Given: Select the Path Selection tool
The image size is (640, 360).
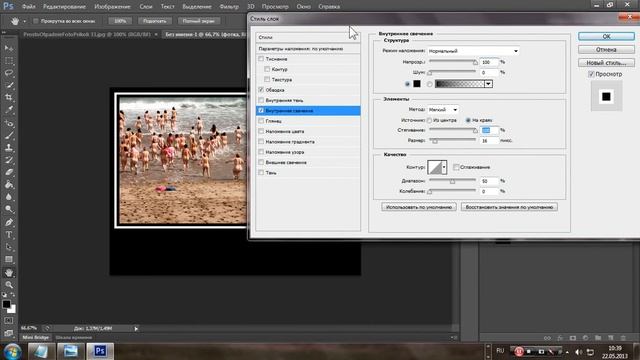Looking at the screenshot, I should click(x=9, y=247).
